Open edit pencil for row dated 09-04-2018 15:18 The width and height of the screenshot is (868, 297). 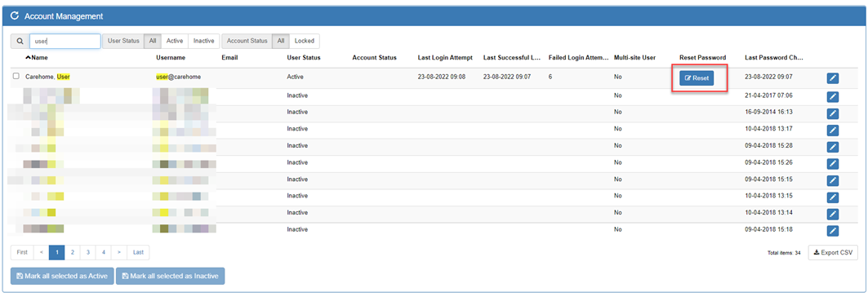point(833,230)
